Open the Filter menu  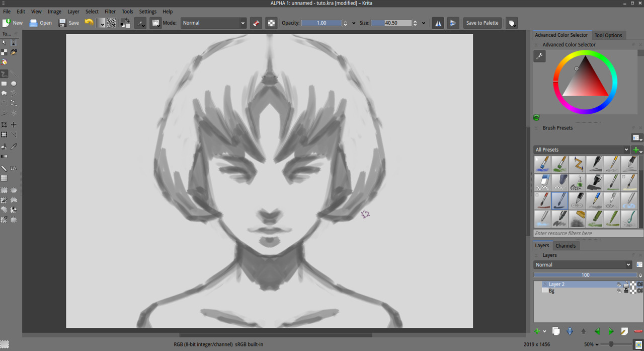[110, 11]
